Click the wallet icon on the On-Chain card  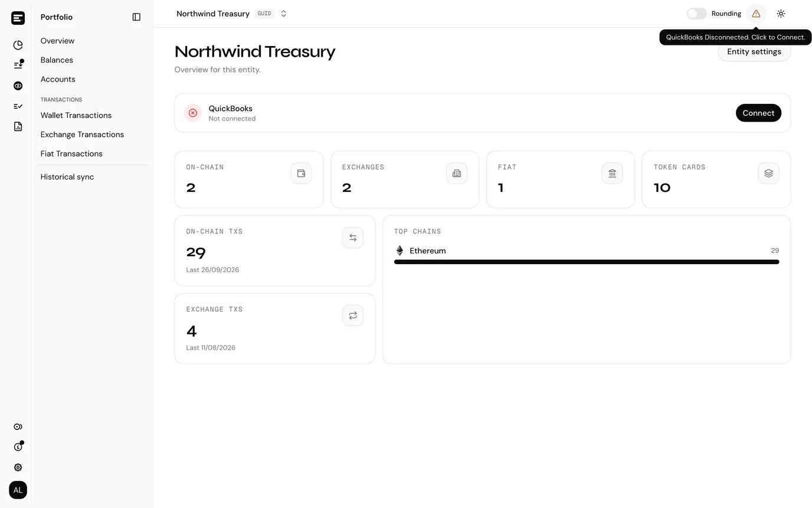click(x=301, y=173)
